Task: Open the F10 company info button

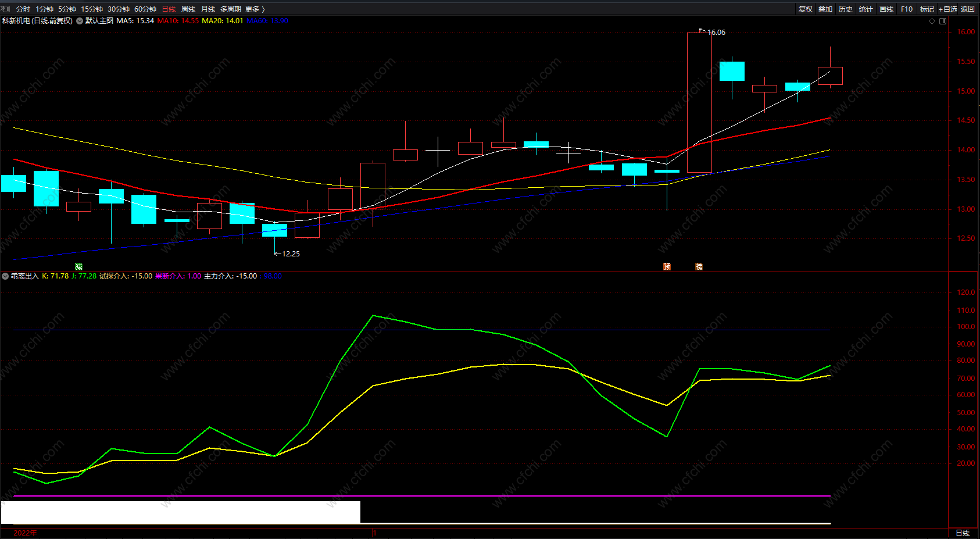Action: click(907, 9)
